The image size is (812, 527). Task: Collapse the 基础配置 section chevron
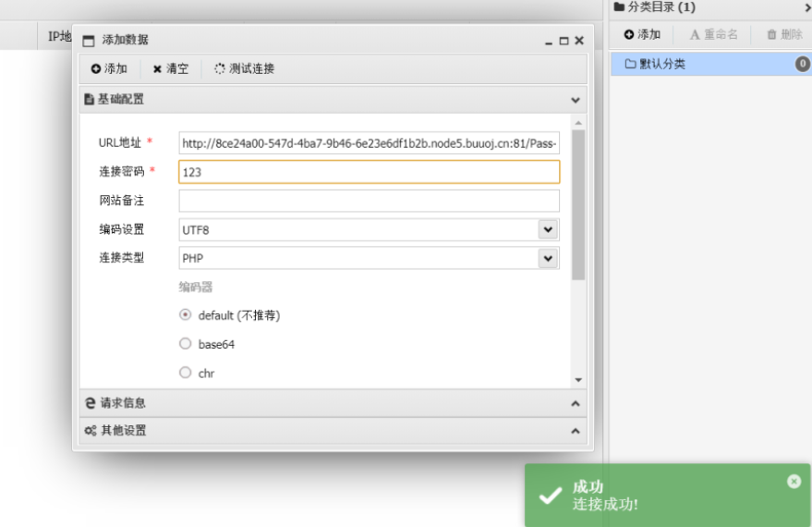[x=576, y=100]
